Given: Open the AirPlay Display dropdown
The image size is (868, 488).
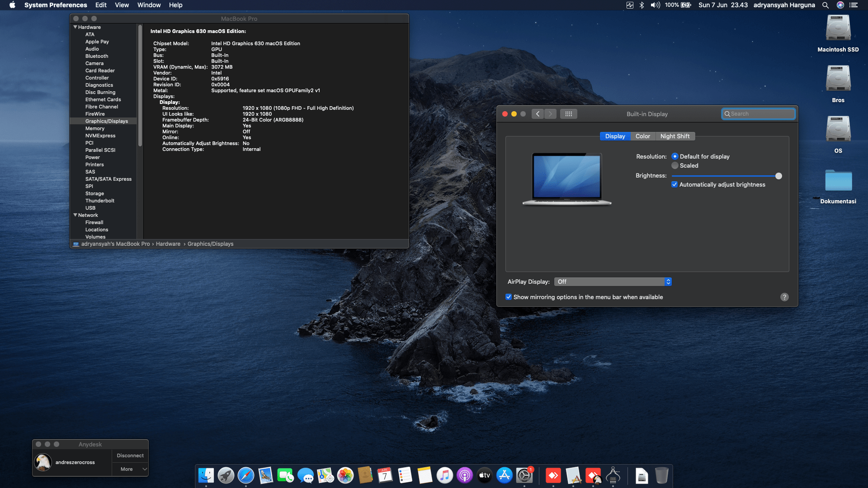Looking at the screenshot, I should tap(613, 282).
